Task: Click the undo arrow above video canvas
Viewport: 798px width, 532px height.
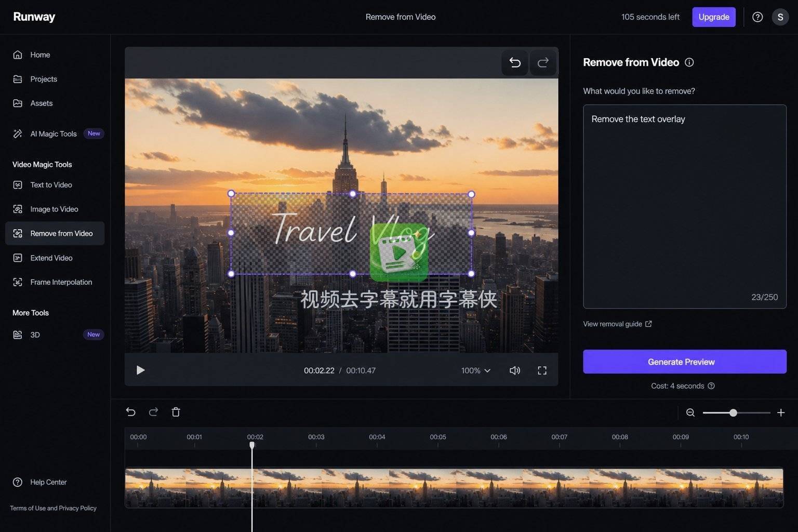Action: point(515,63)
